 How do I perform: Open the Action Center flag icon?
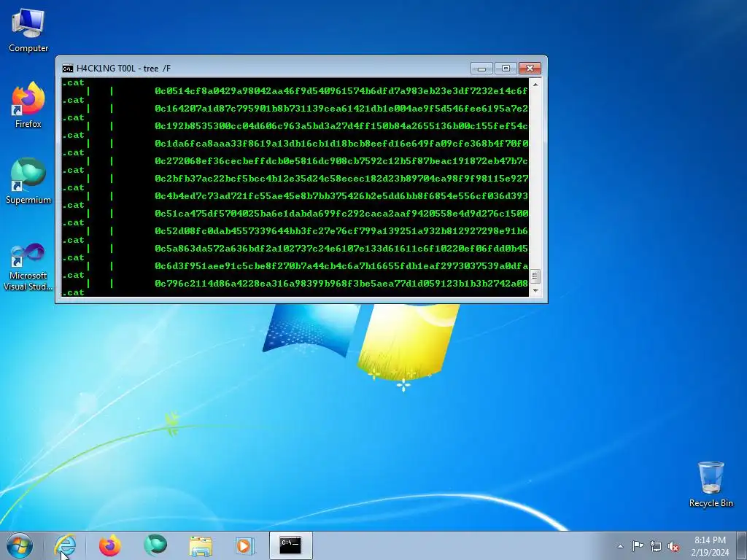click(x=638, y=545)
